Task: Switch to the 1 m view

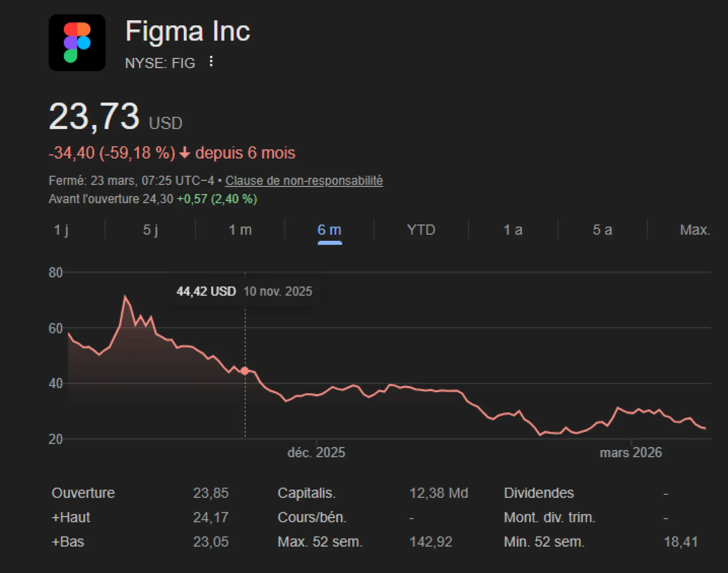Action: pyautogui.click(x=240, y=229)
